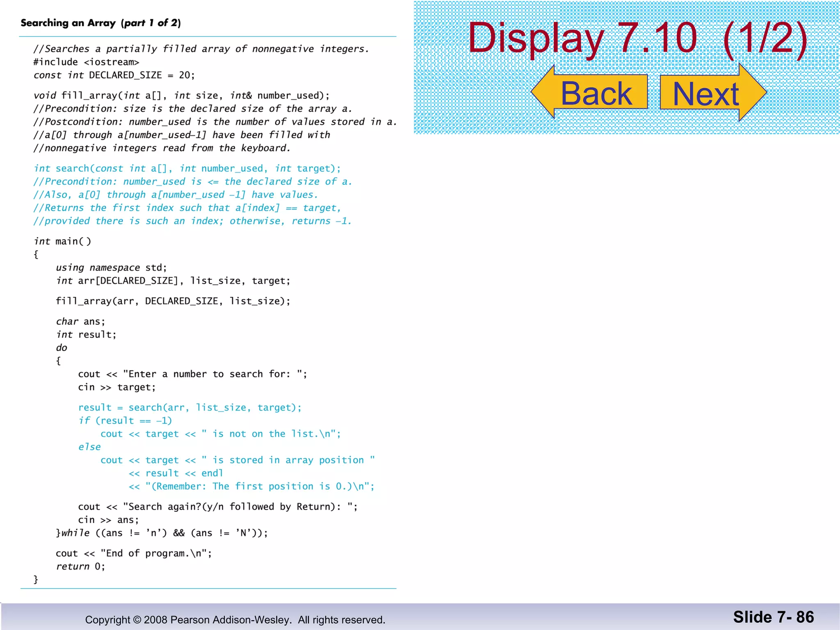Click the '//a[0] through a[number_used-1] have been filled' comment
840x630 pixels.
click(182, 135)
